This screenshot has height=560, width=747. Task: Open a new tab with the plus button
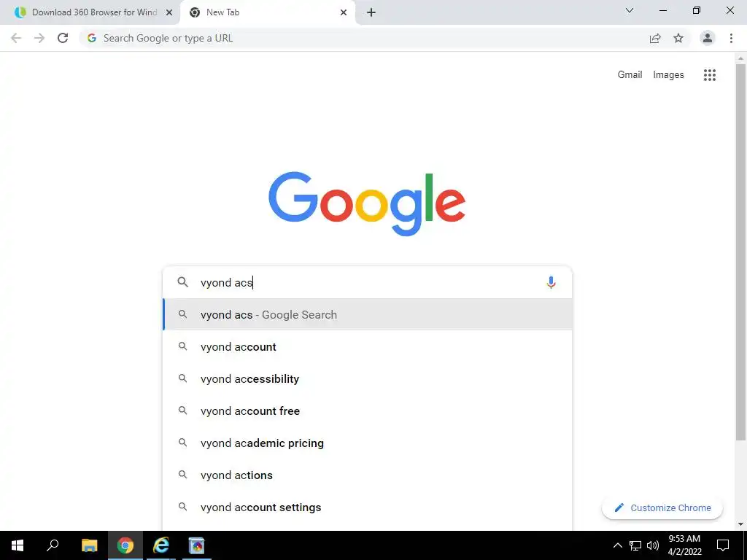(371, 12)
